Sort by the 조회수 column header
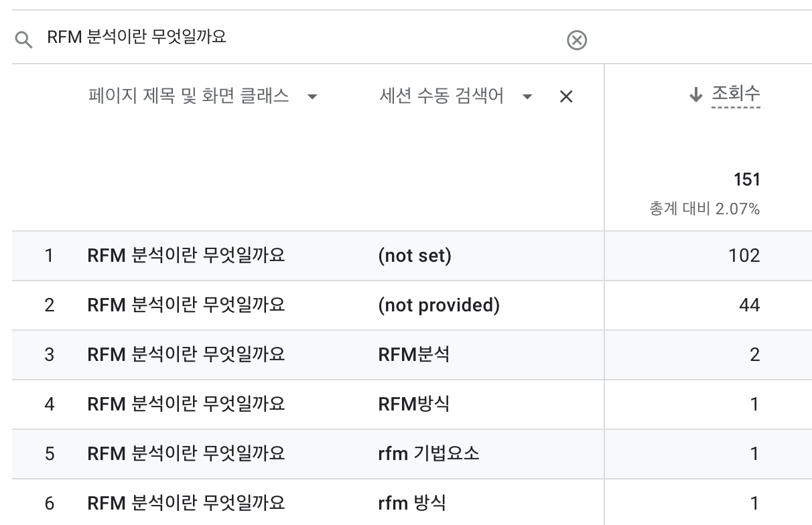 point(735,94)
